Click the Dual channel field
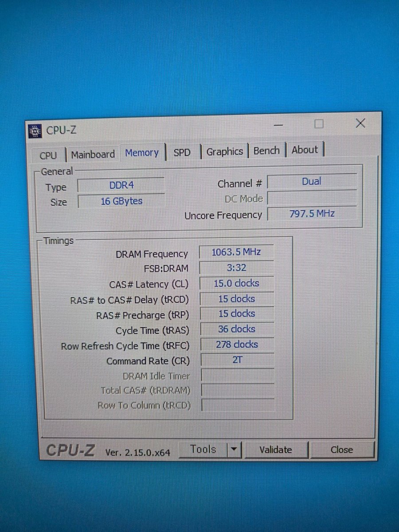Screen dimensions: 399x532 [312, 182]
